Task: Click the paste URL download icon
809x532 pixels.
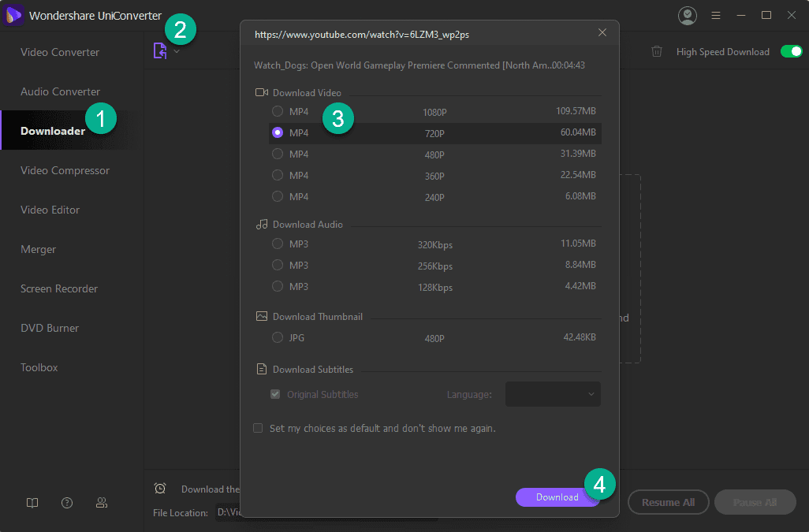Action: point(160,51)
